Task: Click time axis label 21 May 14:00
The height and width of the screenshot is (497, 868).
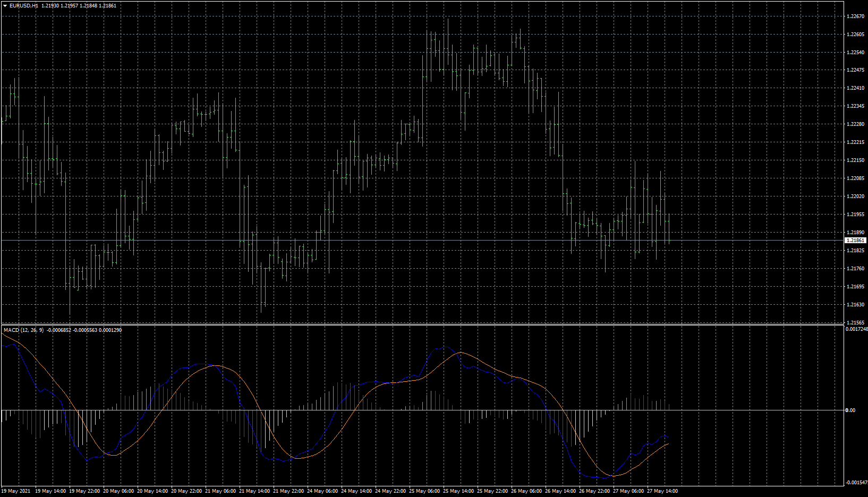Action: (x=254, y=491)
